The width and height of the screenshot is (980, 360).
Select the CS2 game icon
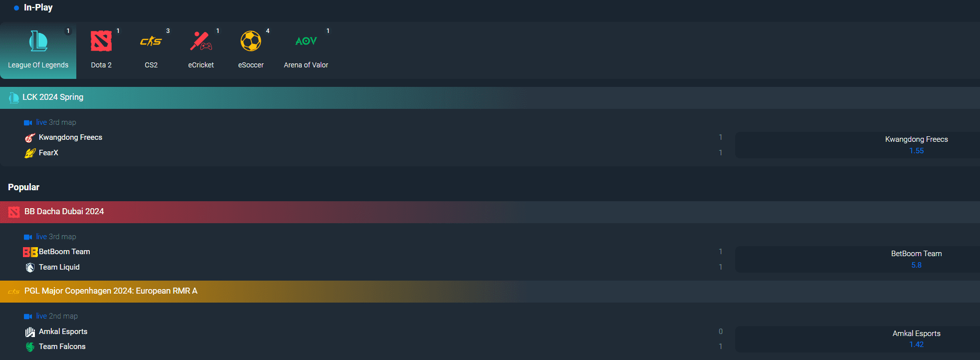pyautogui.click(x=151, y=41)
